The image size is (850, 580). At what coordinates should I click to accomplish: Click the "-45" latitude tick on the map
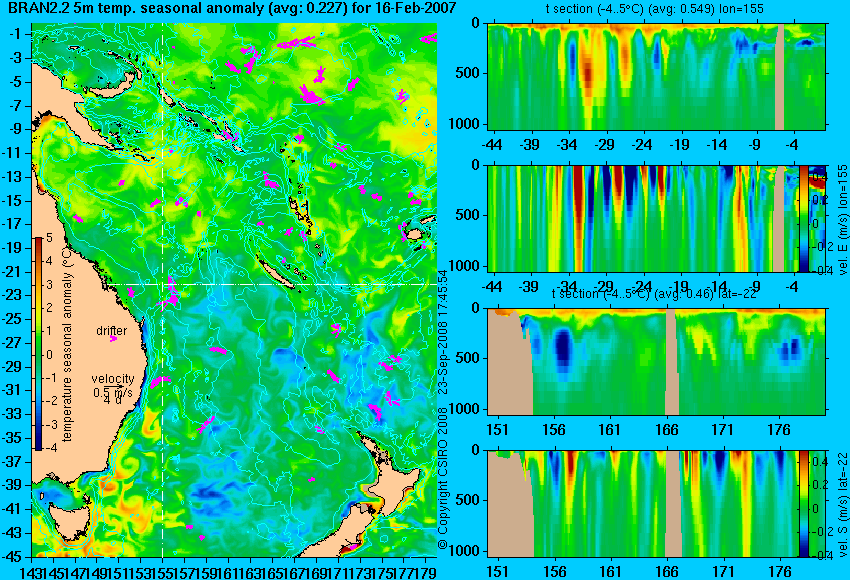coord(15,557)
